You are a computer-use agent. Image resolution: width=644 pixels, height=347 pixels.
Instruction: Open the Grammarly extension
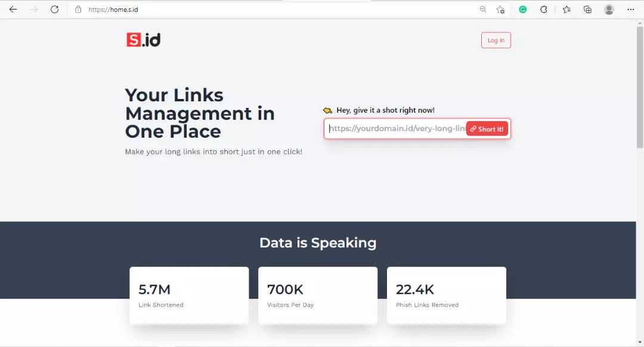tap(523, 10)
